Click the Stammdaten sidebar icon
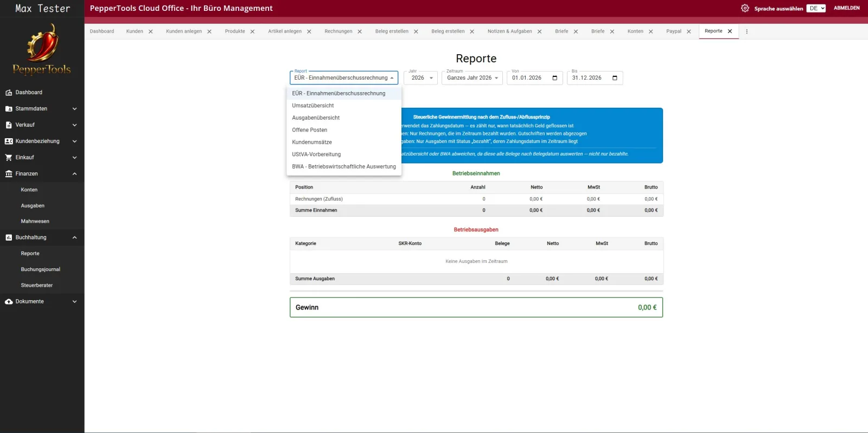Screen dimensions: 868x433 click(x=9, y=109)
